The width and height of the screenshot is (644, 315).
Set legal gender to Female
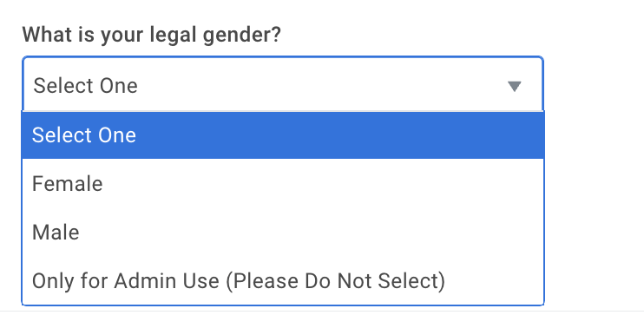point(283,184)
